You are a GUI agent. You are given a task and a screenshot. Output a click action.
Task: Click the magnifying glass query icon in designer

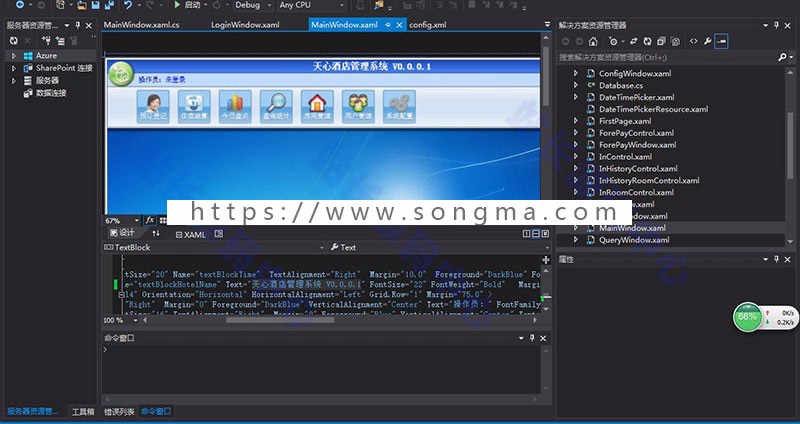(276, 107)
